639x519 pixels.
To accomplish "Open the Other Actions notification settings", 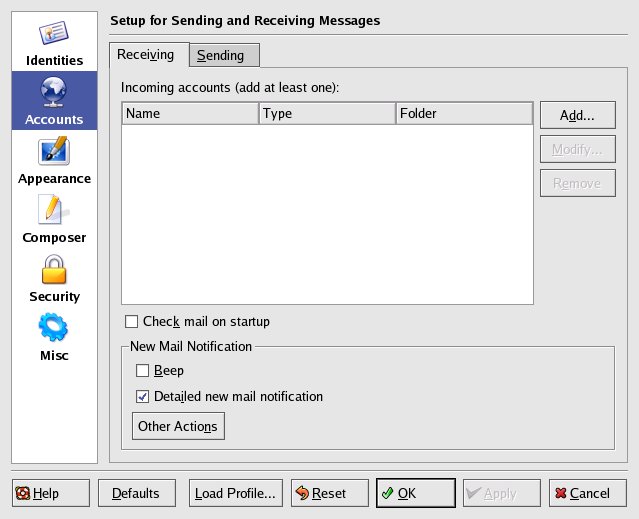I will [178, 427].
